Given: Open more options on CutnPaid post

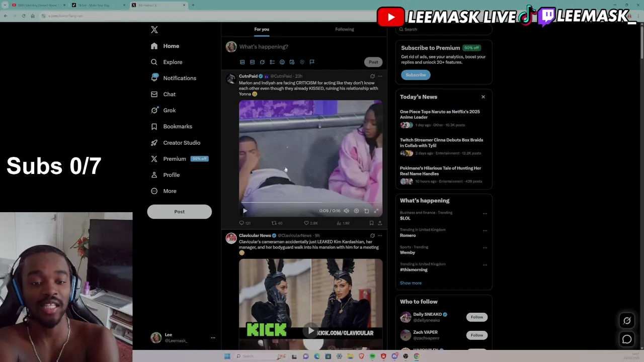Looking at the screenshot, I should tap(380, 76).
